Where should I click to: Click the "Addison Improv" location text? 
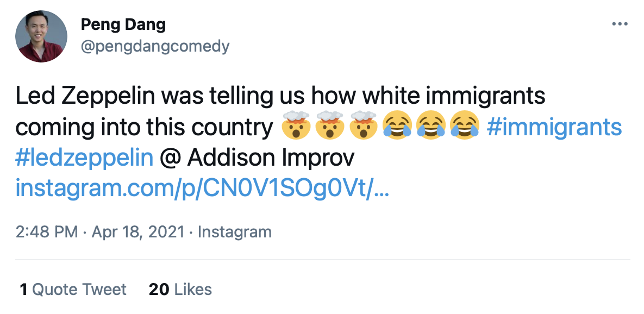[x=271, y=158]
